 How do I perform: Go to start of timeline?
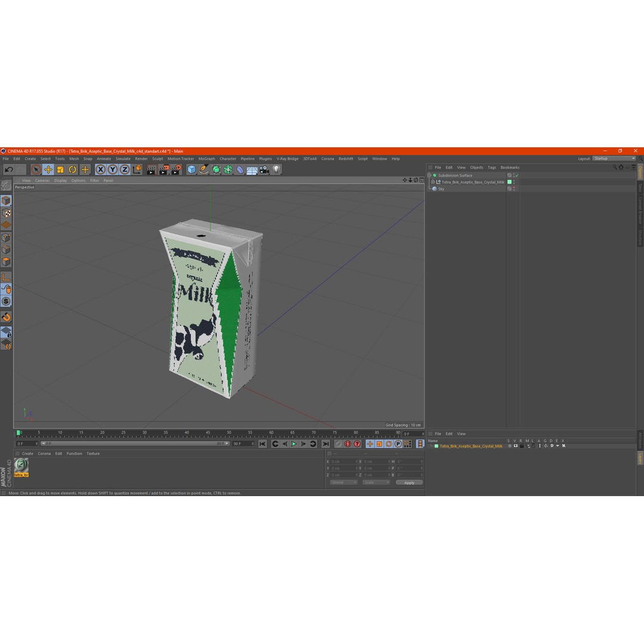pos(262,444)
